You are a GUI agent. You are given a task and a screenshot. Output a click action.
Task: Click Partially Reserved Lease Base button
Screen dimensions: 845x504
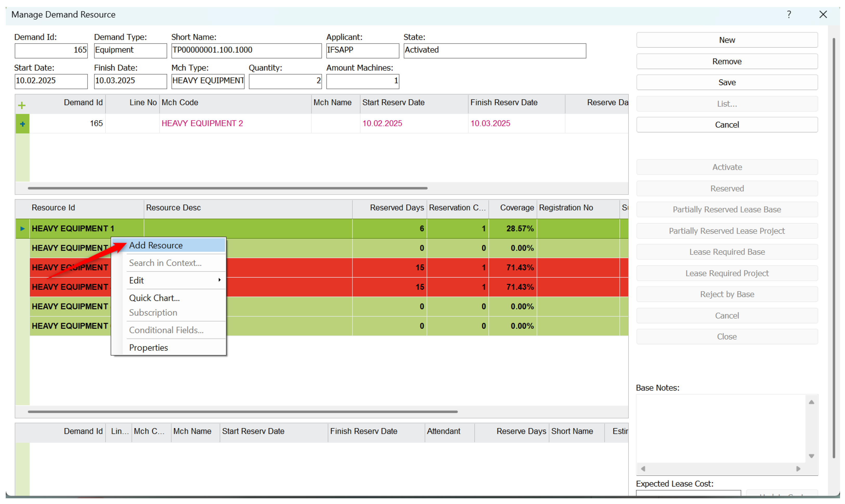727,210
